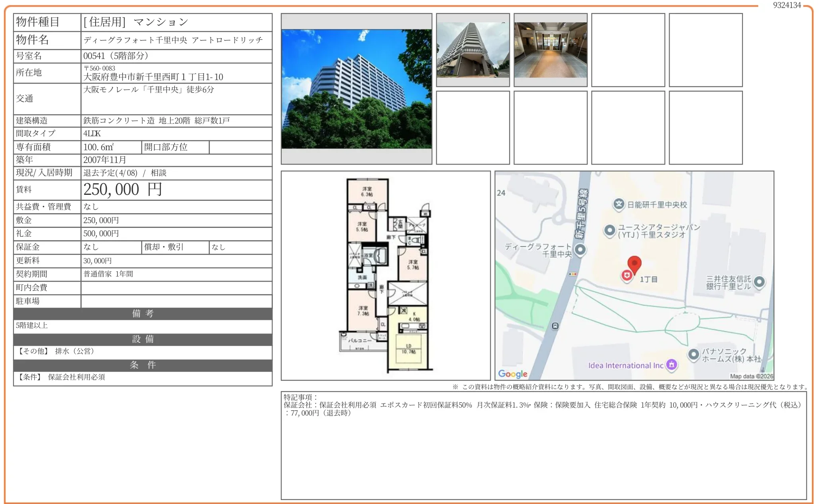Viewport: 819px width, 504px height.
Task: Open the tower exterior thumbnail photo
Action: [473, 50]
